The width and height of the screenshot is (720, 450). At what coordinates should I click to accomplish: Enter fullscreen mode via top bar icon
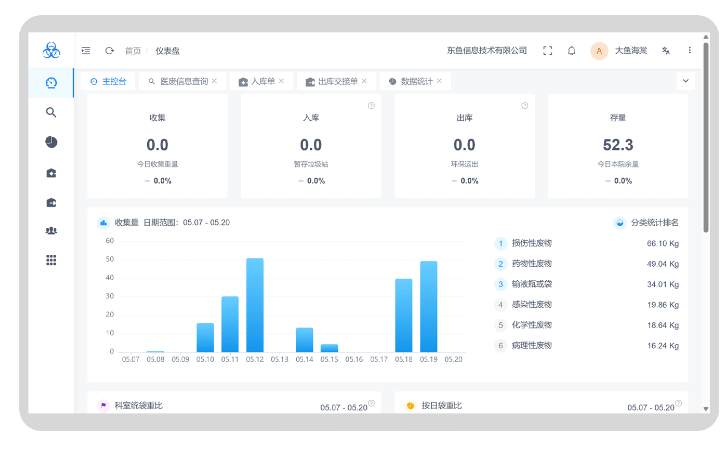547,50
